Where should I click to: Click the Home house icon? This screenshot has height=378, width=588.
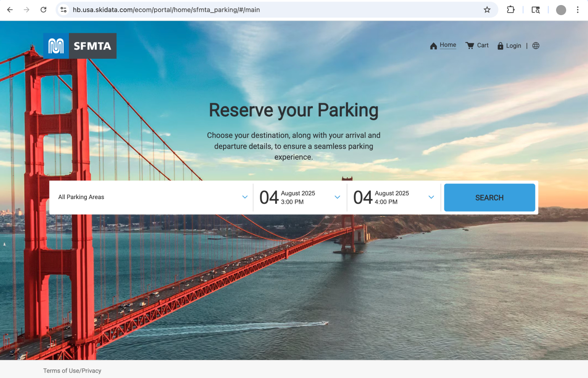(x=433, y=46)
